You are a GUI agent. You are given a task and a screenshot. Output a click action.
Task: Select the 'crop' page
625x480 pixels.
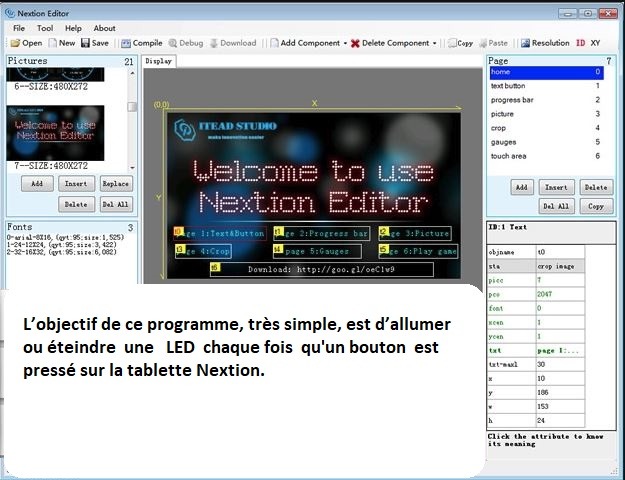click(x=546, y=128)
